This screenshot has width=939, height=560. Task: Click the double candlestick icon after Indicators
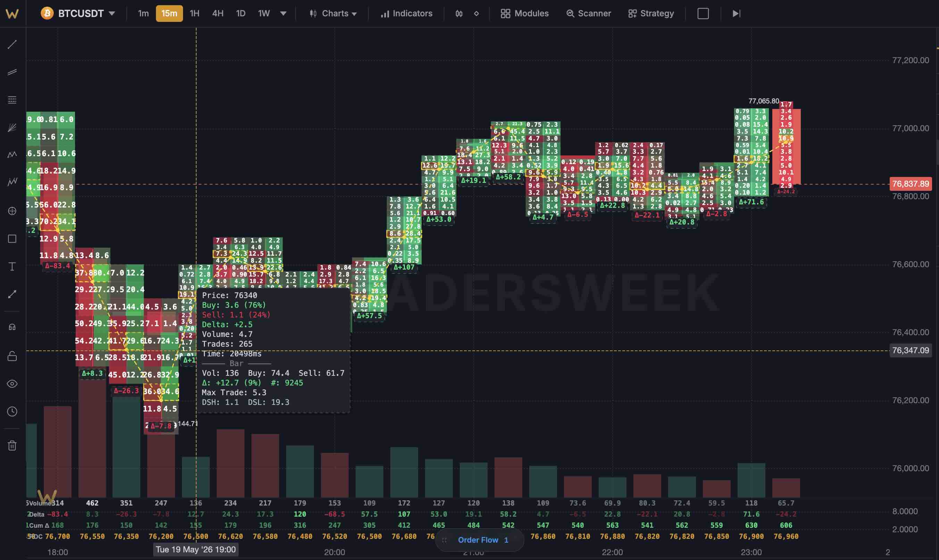pos(459,14)
